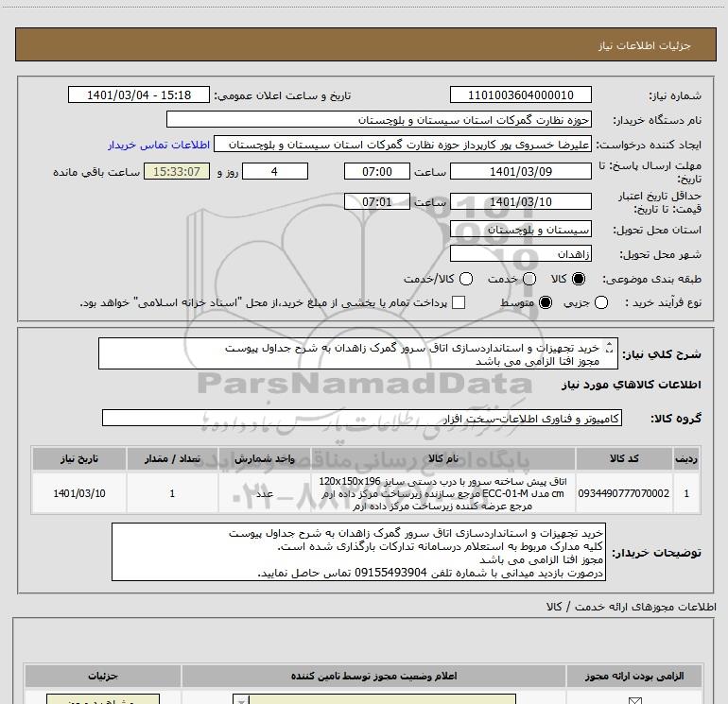Use the description box scroll arrows
728x704 pixels.
(x=610, y=347)
